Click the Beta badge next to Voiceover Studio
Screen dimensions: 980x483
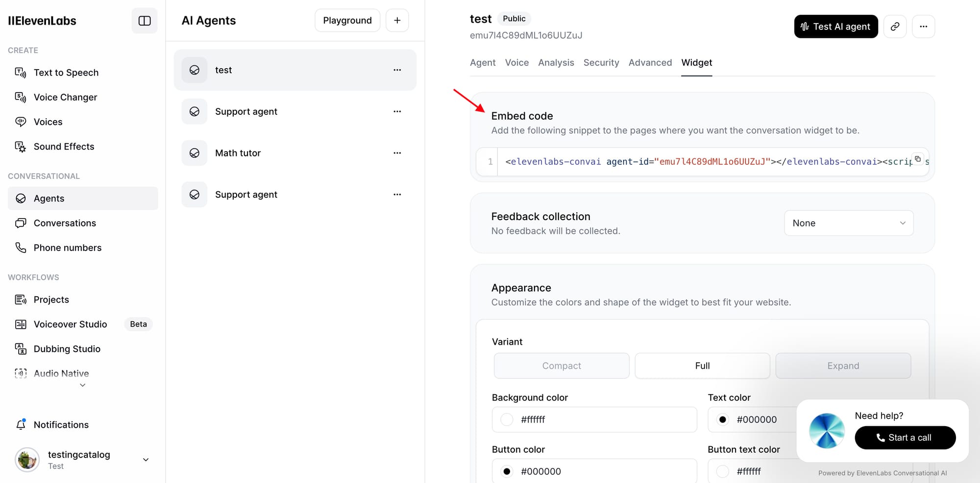coord(138,324)
